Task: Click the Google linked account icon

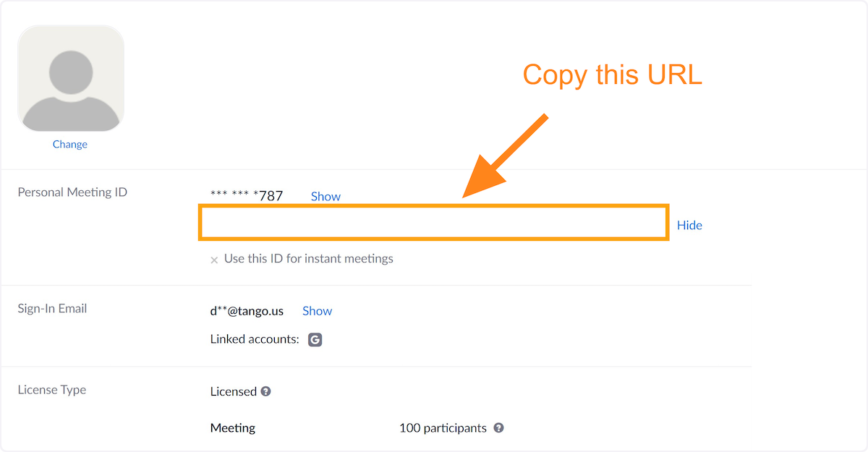Action: point(315,339)
